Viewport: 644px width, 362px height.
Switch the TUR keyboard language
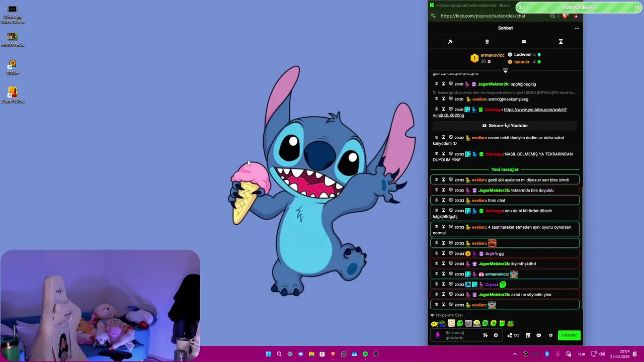(581, 354)
